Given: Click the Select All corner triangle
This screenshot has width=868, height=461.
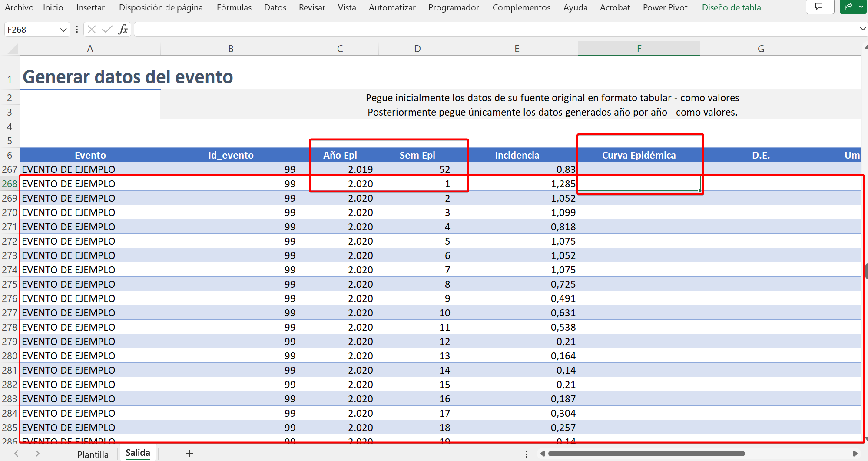Looking at the screenshot, I should point(13,49).
